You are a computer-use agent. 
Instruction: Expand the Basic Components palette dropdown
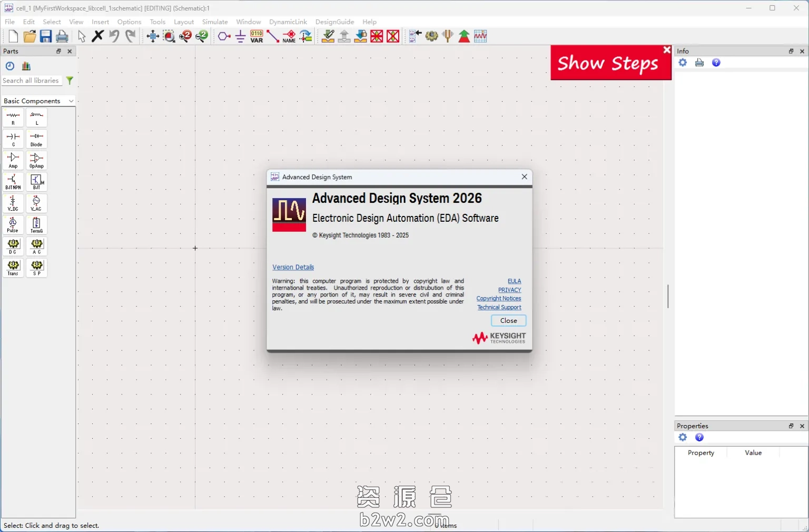[x=71, y=101]
